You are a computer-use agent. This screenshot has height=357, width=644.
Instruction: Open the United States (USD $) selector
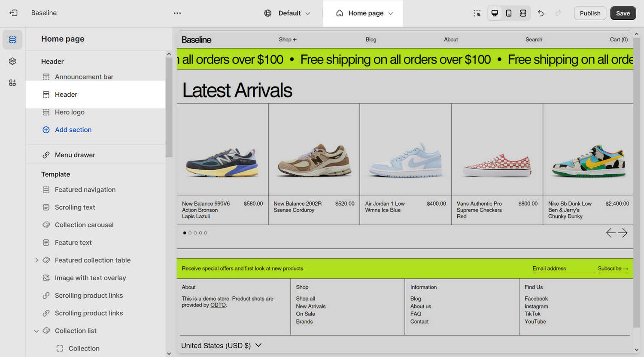221,345
